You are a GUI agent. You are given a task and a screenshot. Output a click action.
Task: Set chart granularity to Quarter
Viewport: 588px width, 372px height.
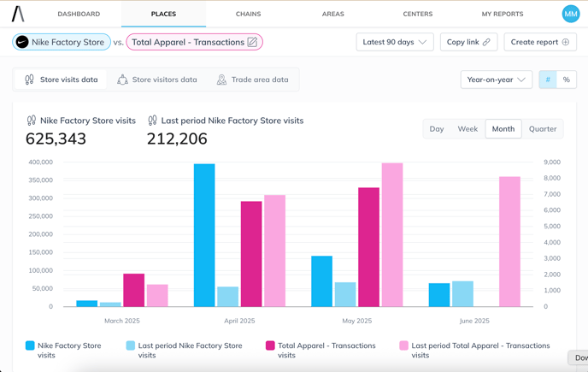click(543, 129)
